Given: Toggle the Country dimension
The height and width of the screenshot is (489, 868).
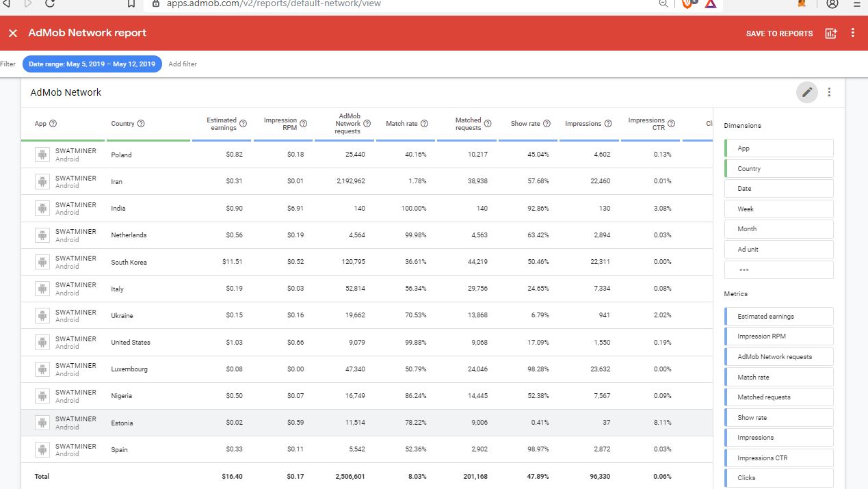Looking at the screenshot, I should [779, 168].
